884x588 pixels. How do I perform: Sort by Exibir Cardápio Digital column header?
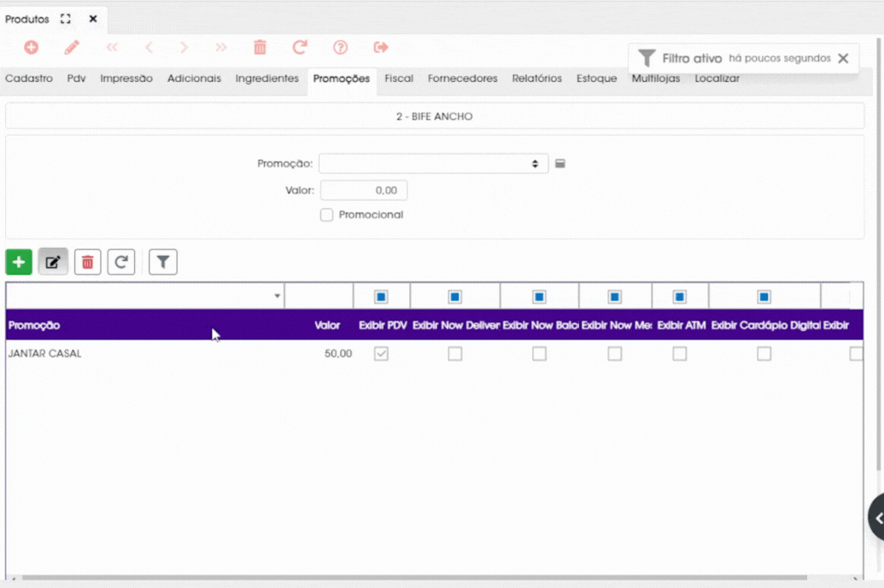pyautogui.click(x=764, y=325)
